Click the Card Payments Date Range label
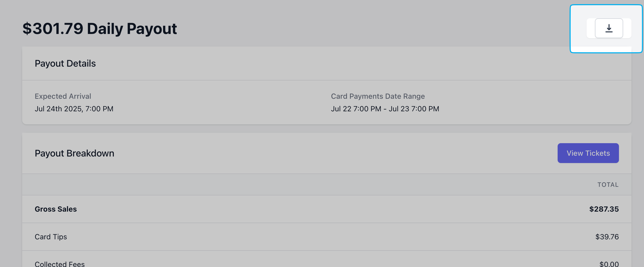Viewport: 644px width, 267px height. 378,96
